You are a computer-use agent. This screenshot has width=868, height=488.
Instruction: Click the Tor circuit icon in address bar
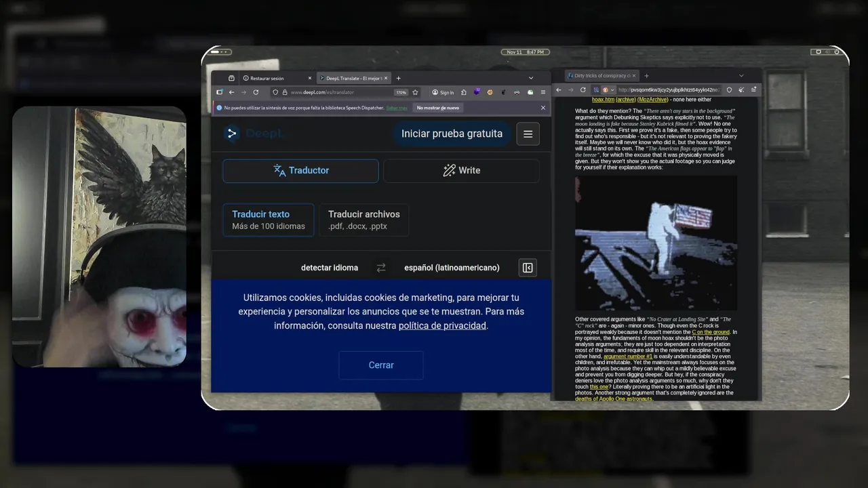(596, 89)
